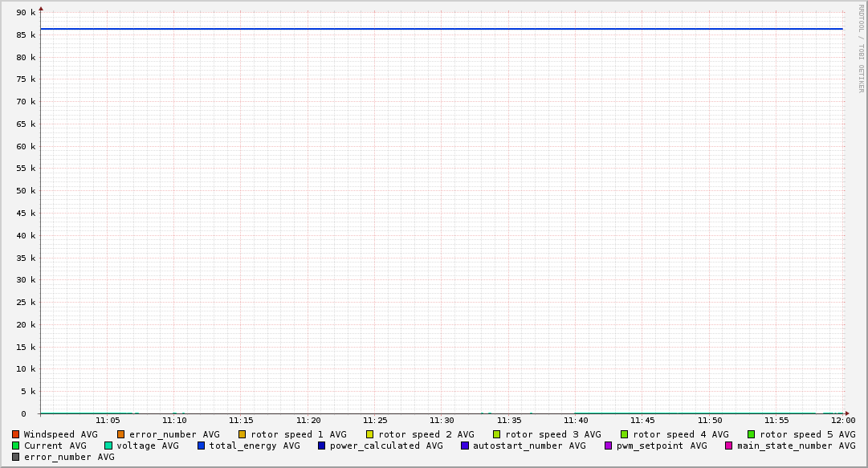This screenshot has height=468, width=868.
Task: Click the teal voltage AVG legend swatch
Action: 108,446
